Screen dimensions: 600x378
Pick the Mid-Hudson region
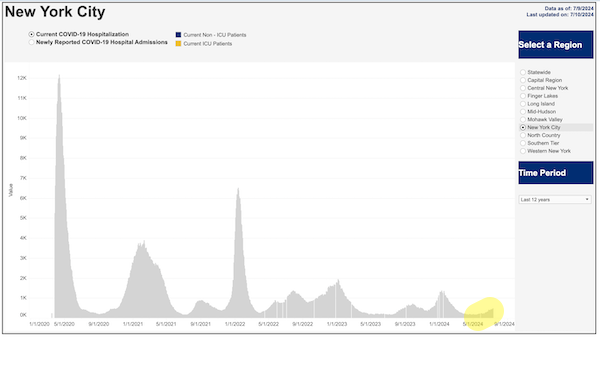coord(523,112)
